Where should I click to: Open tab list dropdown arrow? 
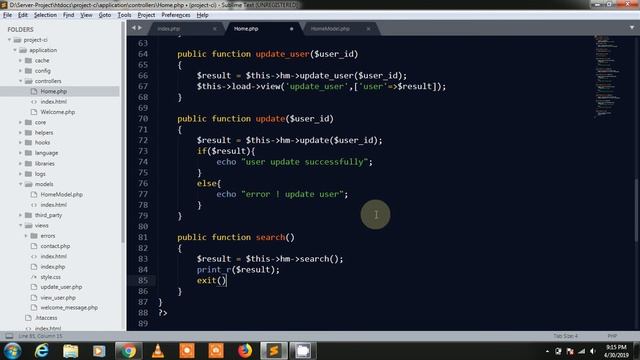click(632, 28)
